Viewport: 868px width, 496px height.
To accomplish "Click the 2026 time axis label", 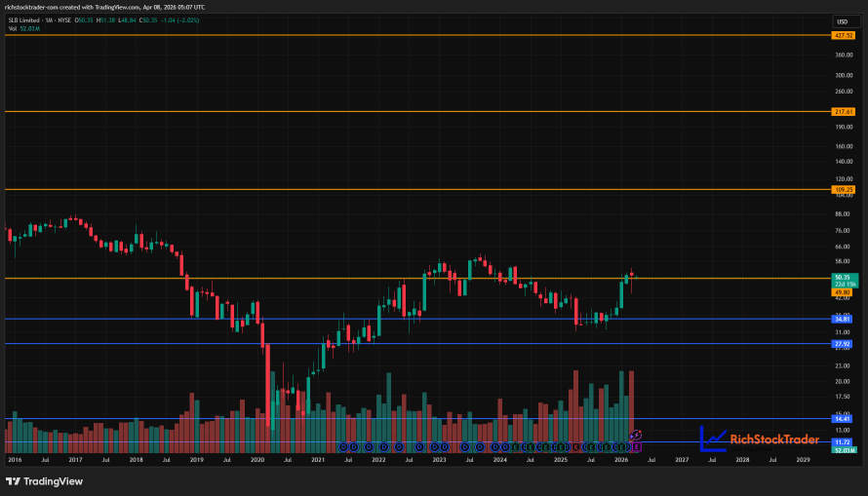I will click(621, 460).
